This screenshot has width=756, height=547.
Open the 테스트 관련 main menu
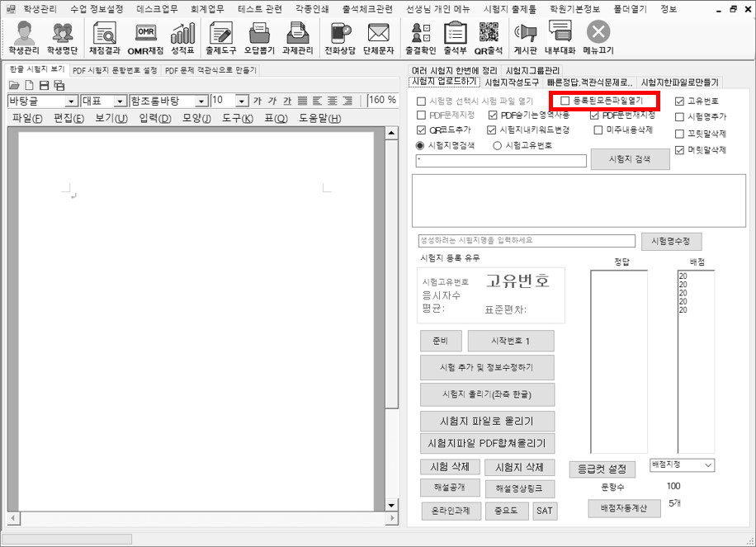pyautogui.click(x=260, y=9)
